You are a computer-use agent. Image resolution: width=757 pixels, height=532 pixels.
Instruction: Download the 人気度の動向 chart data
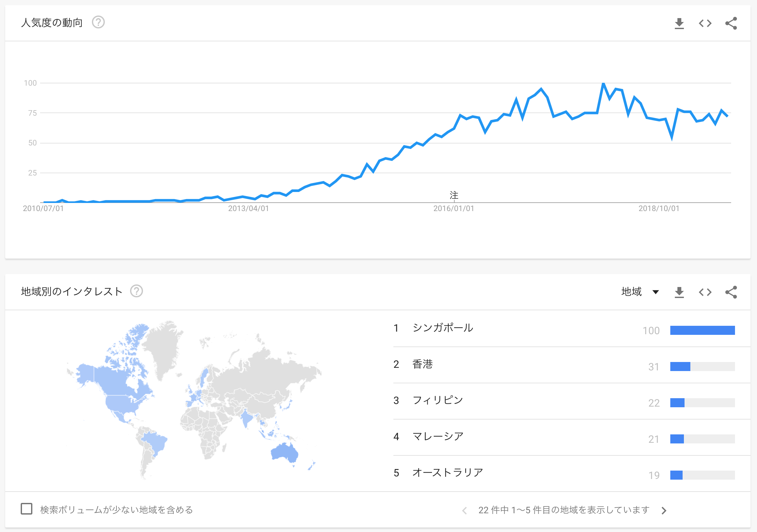click(x=679, y=23)
